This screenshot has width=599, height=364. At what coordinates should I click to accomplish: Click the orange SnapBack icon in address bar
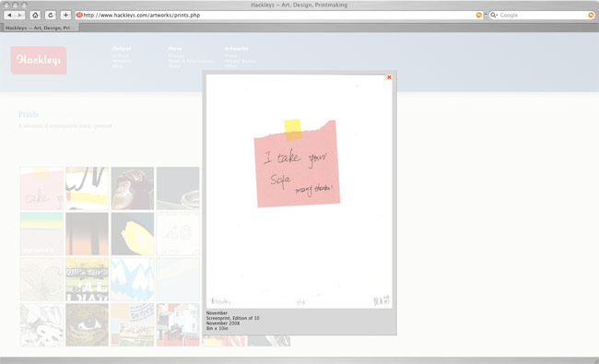[x=478, y=16]
